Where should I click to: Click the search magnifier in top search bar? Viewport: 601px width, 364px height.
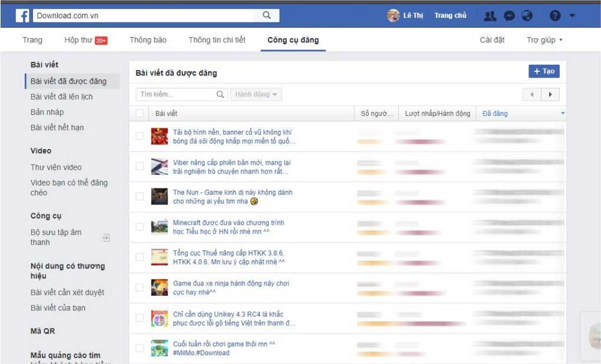tap(267, 15)
